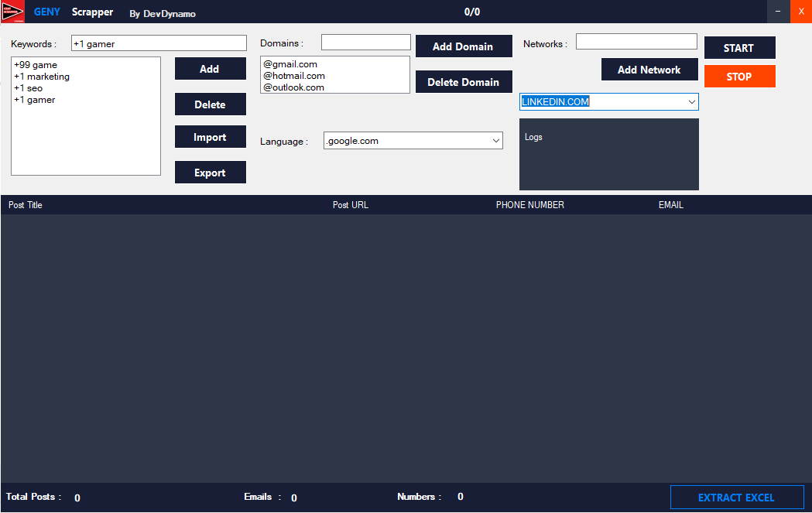Click the GENY Scrapper logo icon

(x=13, y=12)
